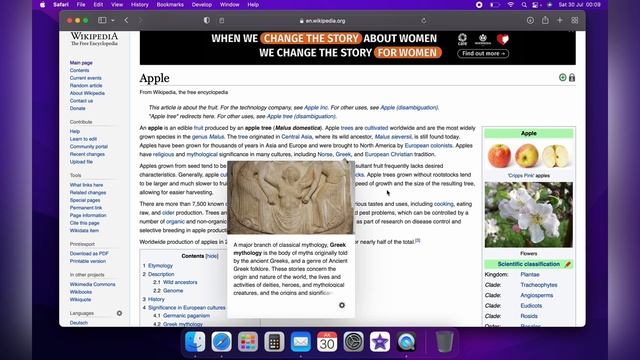Viewport: 640px width, 360px height.
Task: Click the green plus good-article icon
Action: pyautogui.click(x=562, y=78)
